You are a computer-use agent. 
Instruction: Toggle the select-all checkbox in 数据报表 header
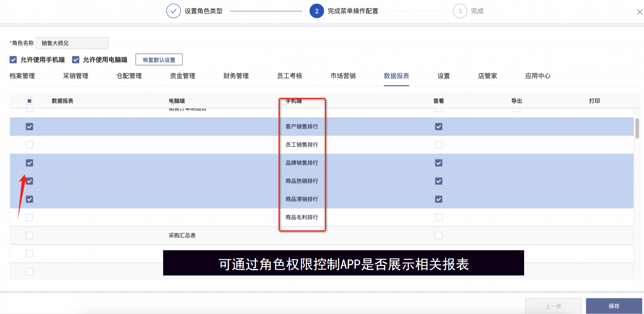click(x=30, y=101)
